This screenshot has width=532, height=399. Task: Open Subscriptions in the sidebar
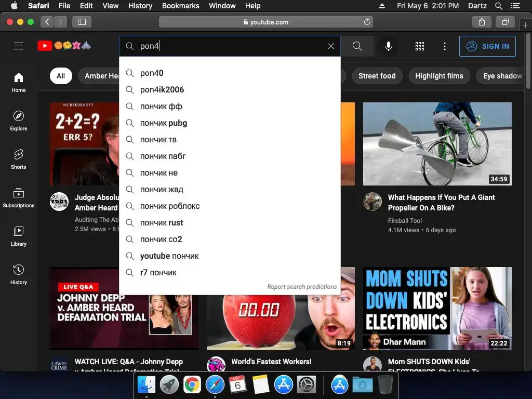click(19, 197)
